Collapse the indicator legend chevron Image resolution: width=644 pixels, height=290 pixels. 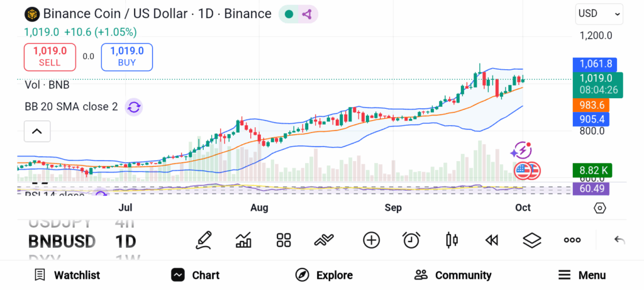coord(37,131)
